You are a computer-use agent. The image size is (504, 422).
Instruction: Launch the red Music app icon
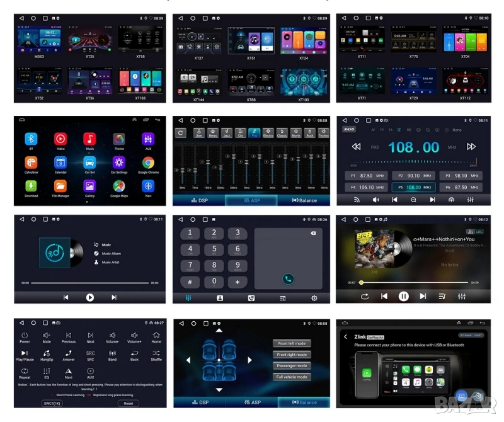point(89,139)
